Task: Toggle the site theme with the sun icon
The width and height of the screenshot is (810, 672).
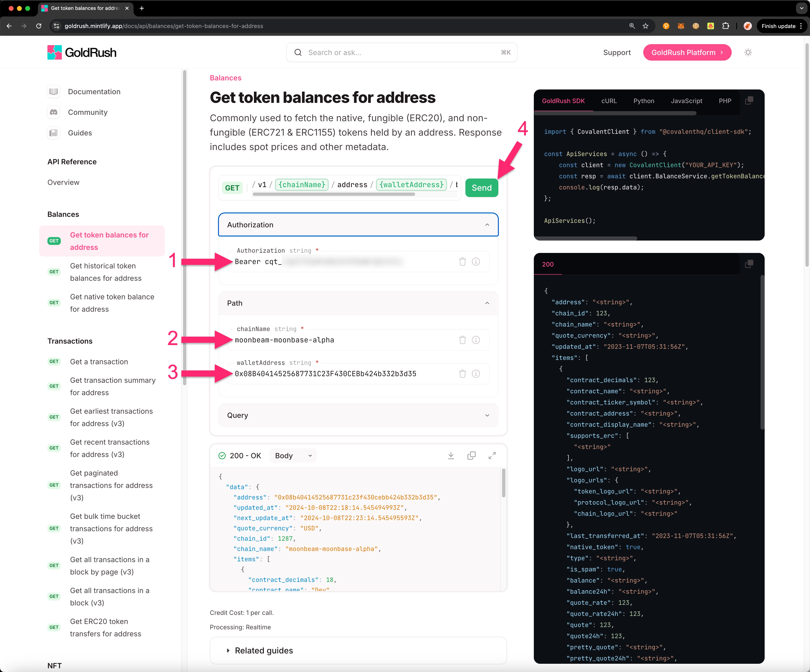Action: (x=748, y=53)
